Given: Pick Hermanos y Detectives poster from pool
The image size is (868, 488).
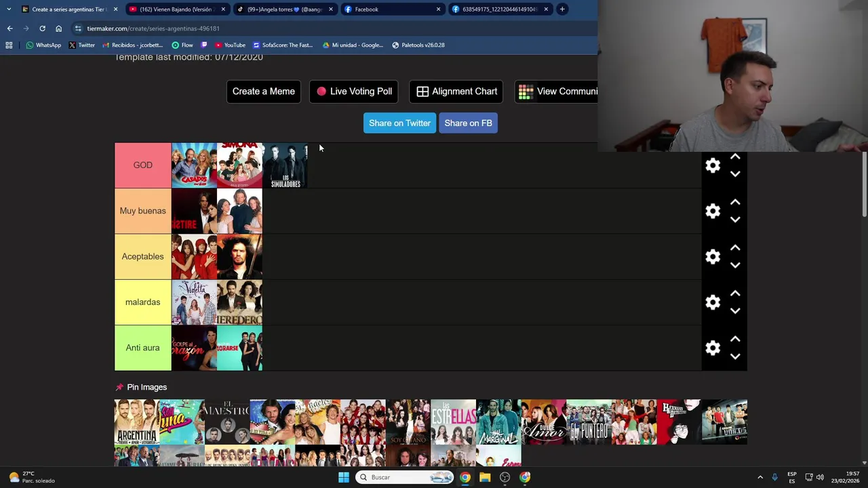Looking at the screenshot, I should pos(679,422).
